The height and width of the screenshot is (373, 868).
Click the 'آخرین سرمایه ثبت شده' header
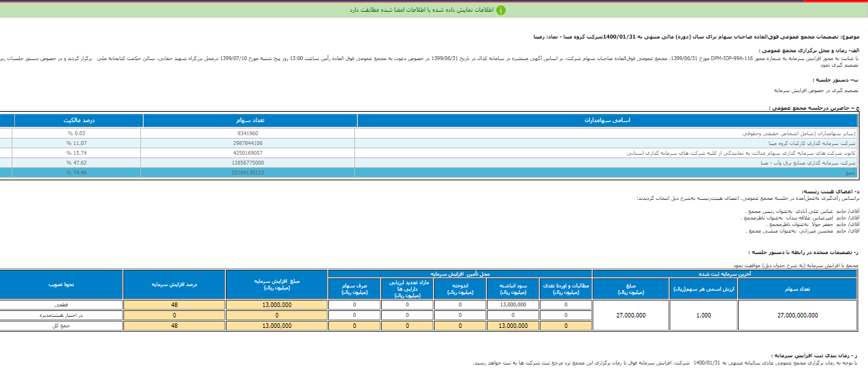pyautogui.click(x=725, y=274)
